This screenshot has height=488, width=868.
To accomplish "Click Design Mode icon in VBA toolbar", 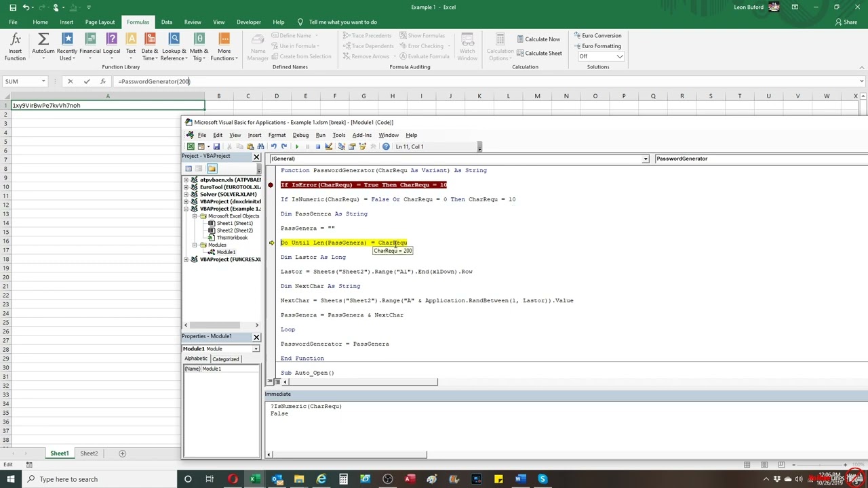I will click(329, 146).
